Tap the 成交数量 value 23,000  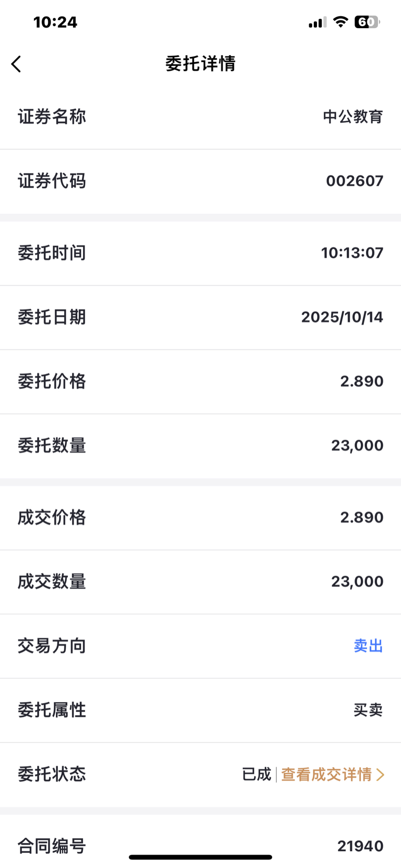[357, 581]
